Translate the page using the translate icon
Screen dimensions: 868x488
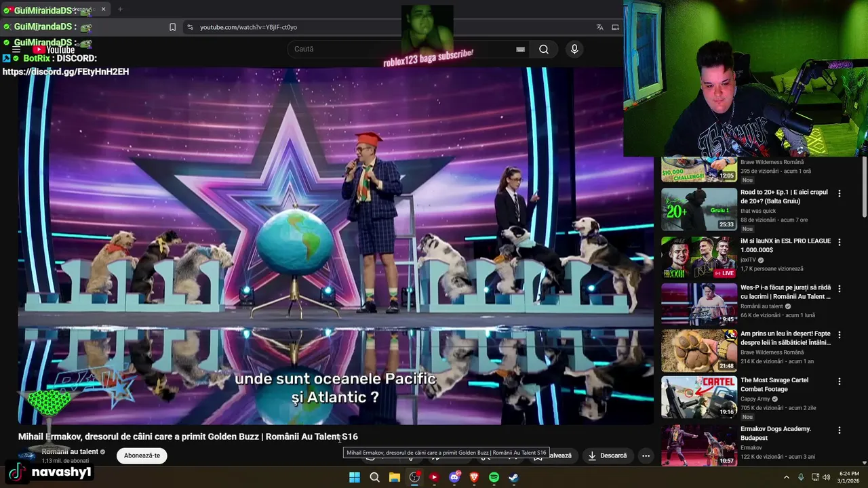click(x=599, y=27)
